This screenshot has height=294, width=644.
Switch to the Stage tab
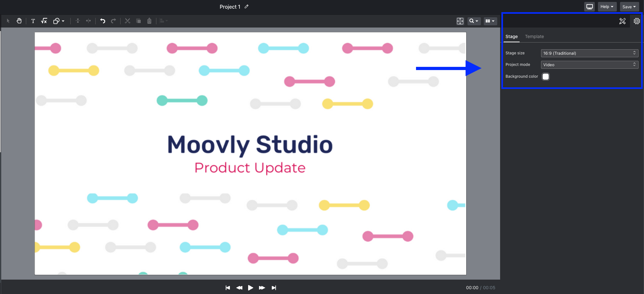(512, 36)
